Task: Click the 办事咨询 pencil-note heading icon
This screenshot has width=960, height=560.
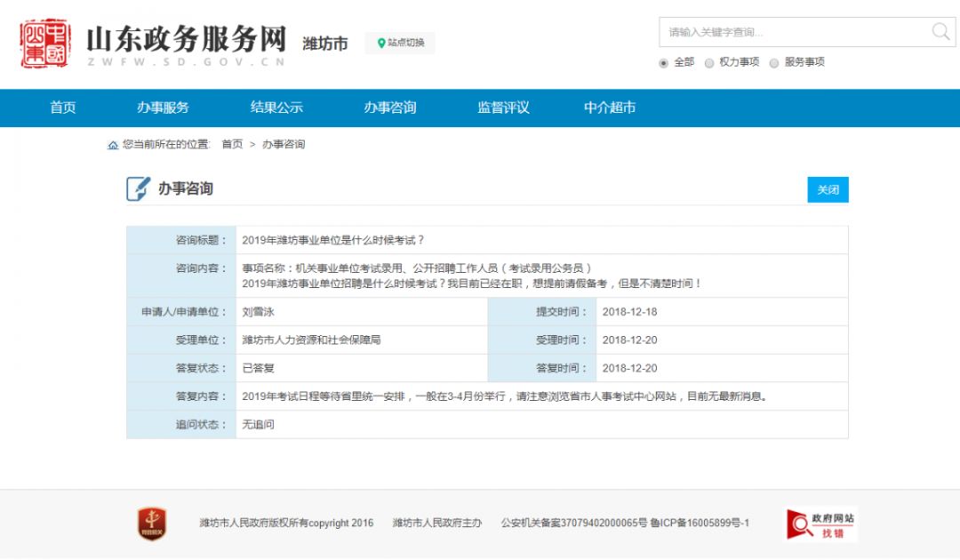Action: (138, 188)
